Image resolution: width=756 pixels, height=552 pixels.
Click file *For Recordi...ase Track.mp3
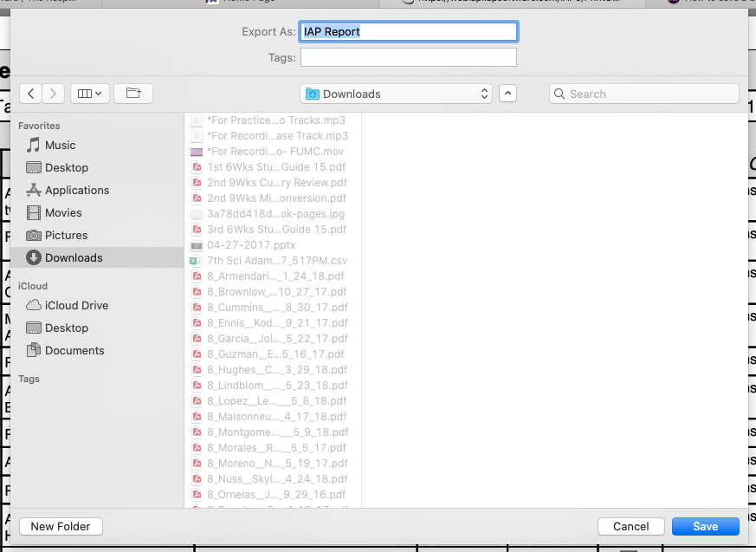click(273, 135)
